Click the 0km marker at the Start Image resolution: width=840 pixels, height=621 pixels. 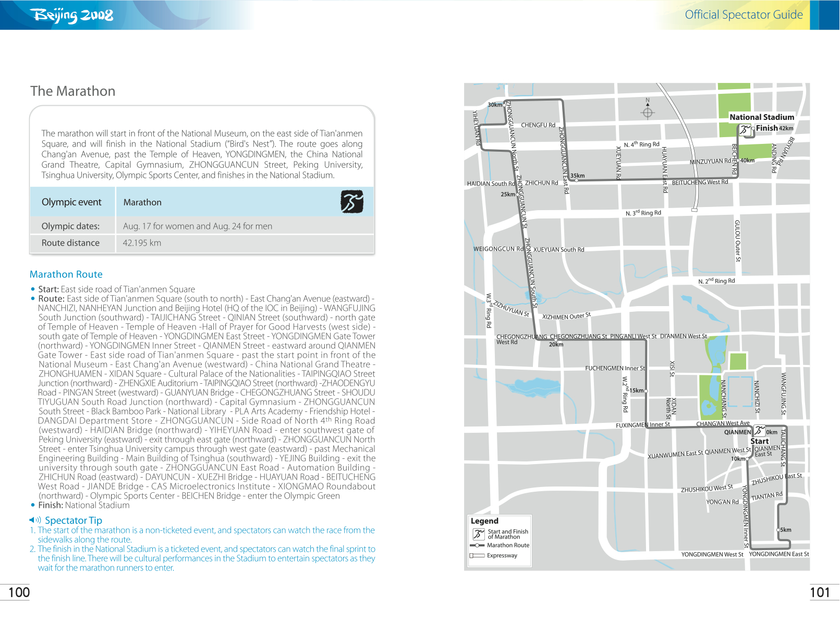coord(772,432)
